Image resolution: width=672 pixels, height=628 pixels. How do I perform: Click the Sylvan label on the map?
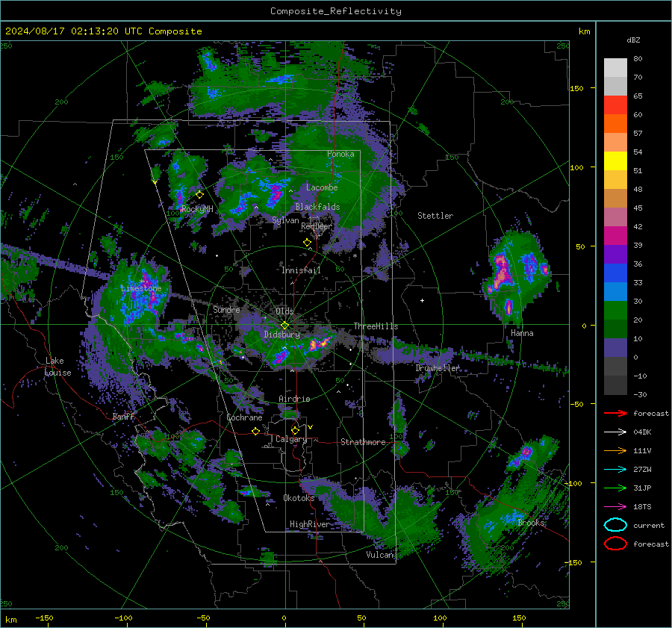tap(285, 220)
